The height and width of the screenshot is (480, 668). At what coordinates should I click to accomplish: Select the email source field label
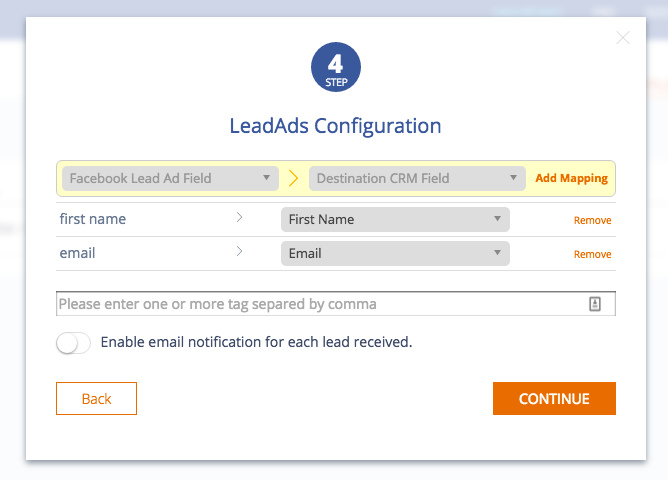coord(77,253)
